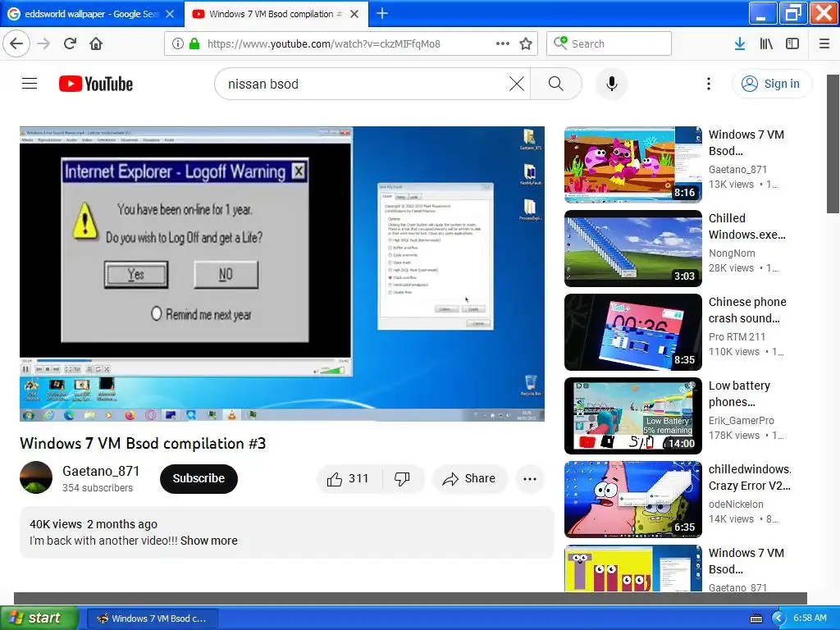The height and width of the screenshot is (630, 840).
Task: Click the Pro RTM 211 channel name
Action: click(737, 336)
